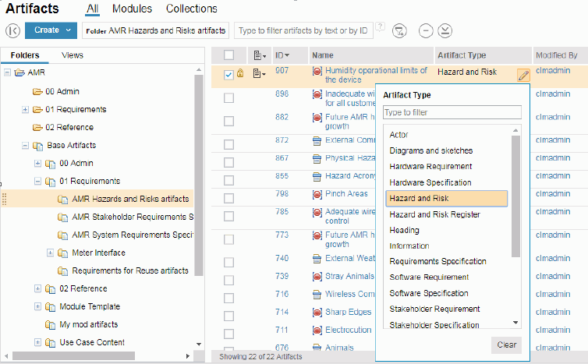Uncheck the checkbox for artifact 907
Image resolution: width=588 pixels, height=364 pixels.
pyautogui.click(x=228, y=75)
